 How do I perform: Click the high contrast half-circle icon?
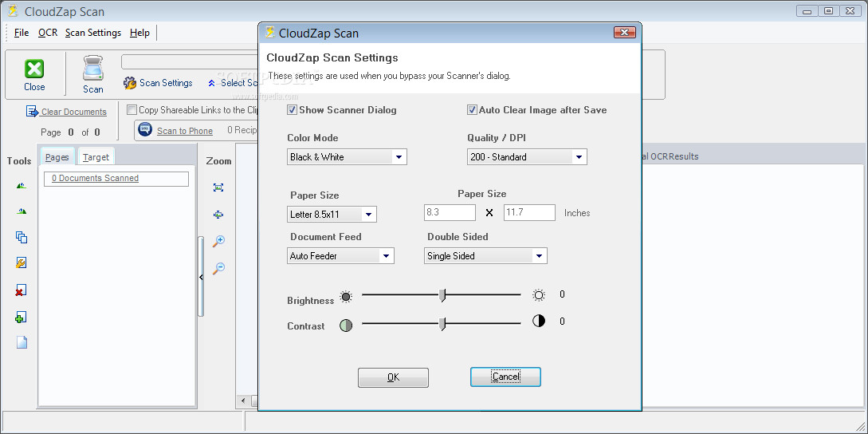coord(539,321)
